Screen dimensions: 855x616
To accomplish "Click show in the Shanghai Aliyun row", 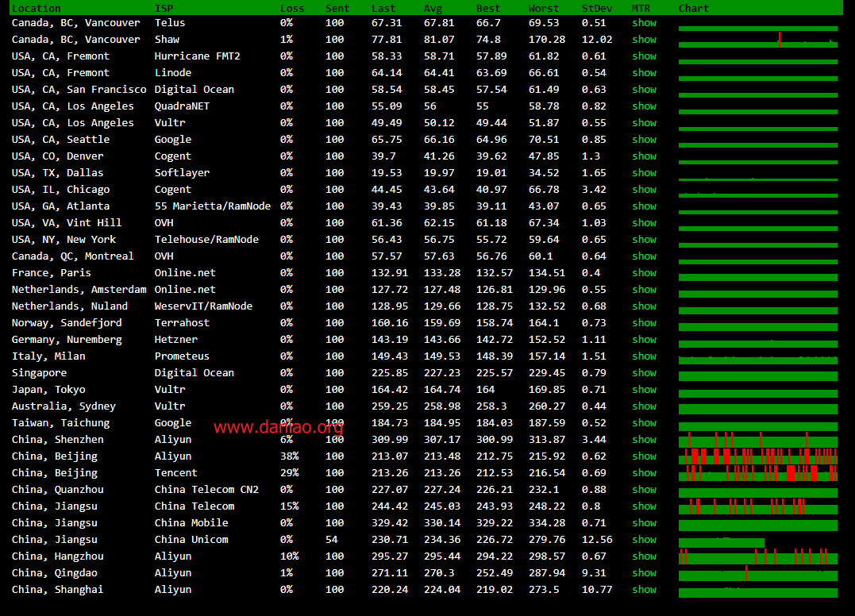I will click(x=644, y=590).
